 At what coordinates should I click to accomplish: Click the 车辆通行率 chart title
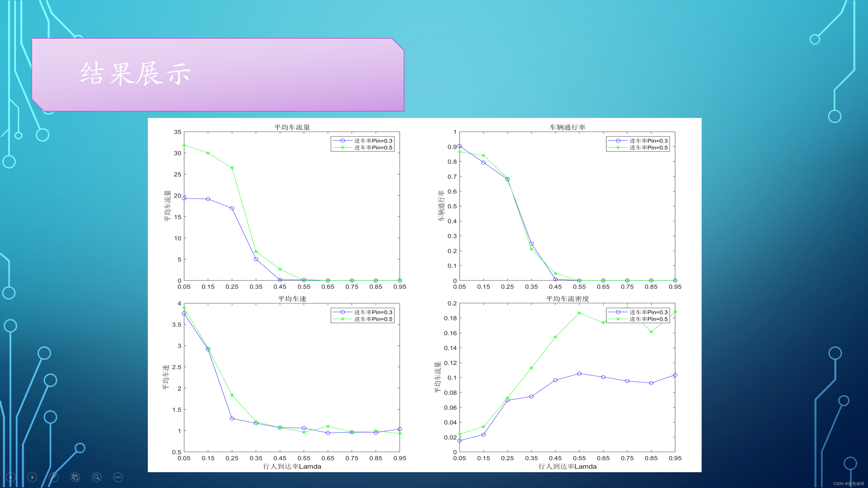click(x=567, y=127)
